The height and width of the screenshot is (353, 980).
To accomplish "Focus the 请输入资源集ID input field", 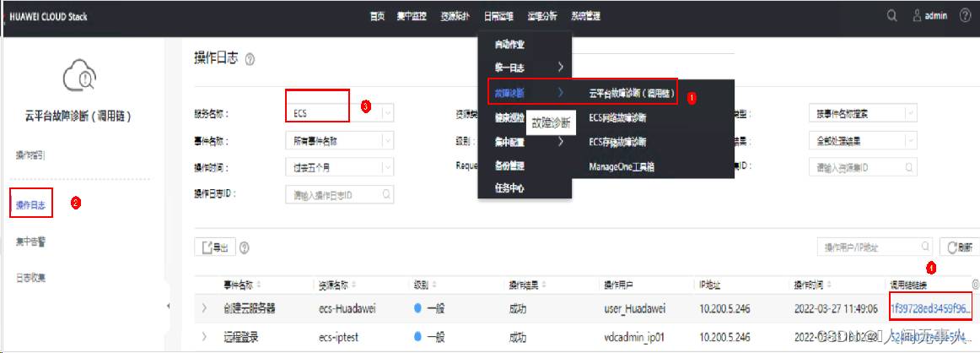I will click(x=863, y=168).
